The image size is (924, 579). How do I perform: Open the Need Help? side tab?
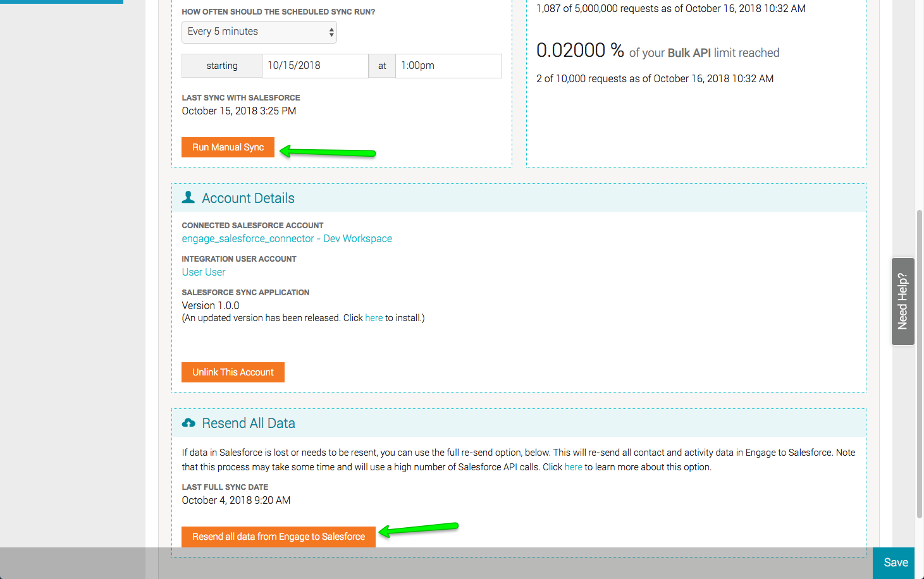903,302
